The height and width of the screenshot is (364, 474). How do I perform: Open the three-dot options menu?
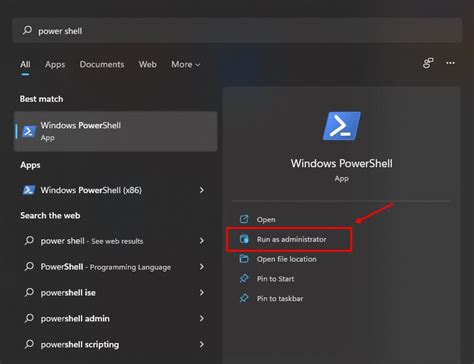(450, 63)
